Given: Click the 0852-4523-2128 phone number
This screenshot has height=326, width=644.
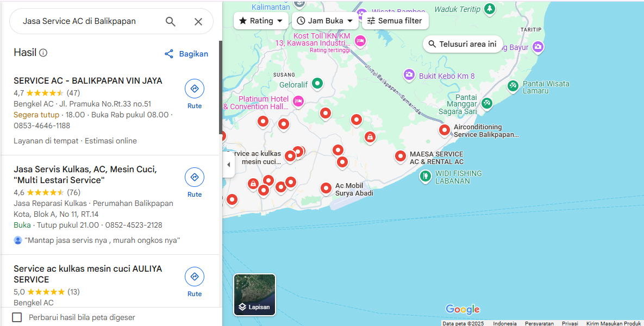Looking at the screenshot, I should 134,225.
